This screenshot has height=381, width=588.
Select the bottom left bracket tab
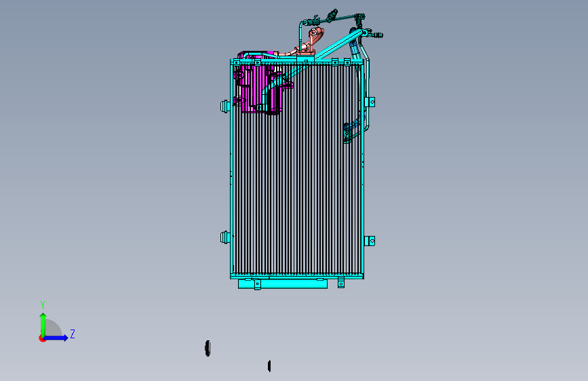pyautogui.click(x=257, y=284)
